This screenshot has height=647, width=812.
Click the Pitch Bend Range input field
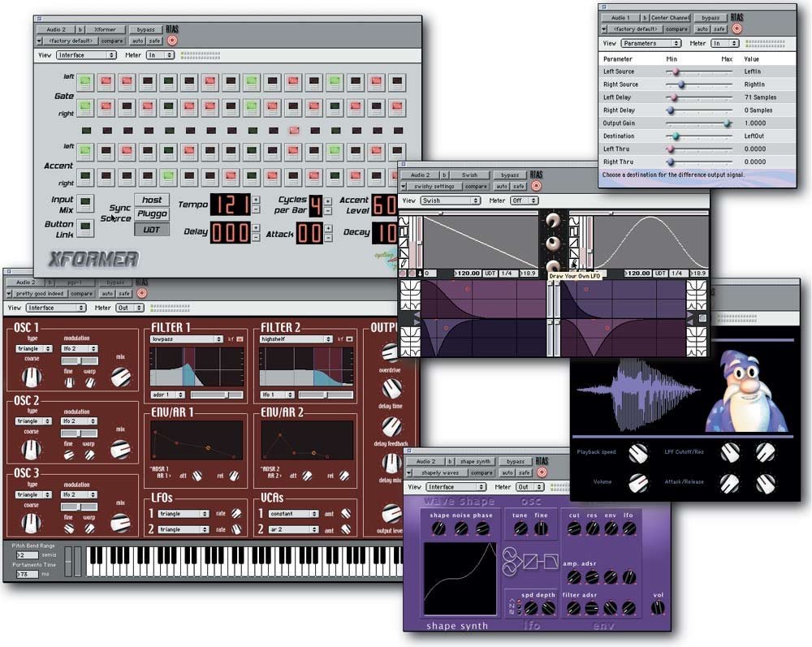coord(27,555)
